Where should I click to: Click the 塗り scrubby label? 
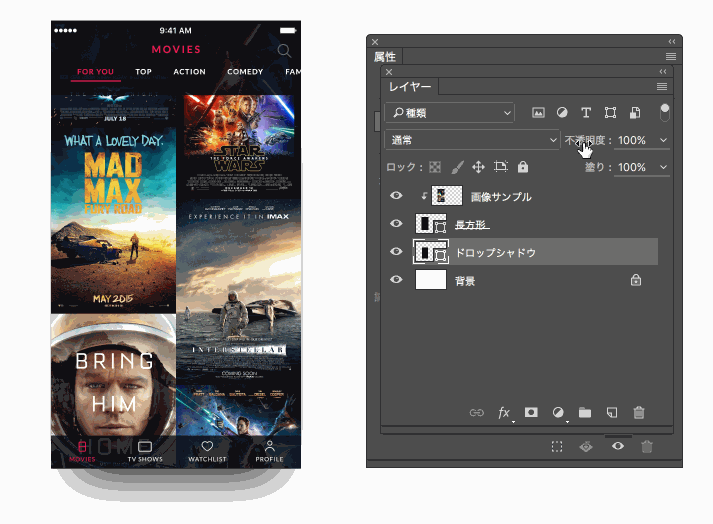(594, 167)
